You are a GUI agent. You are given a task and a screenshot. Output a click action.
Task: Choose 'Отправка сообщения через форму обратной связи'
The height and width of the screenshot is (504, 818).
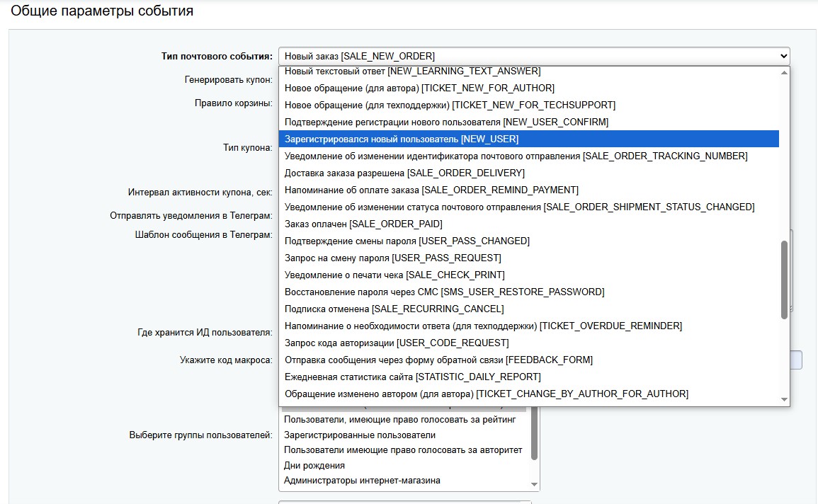(x=438, y=360)
